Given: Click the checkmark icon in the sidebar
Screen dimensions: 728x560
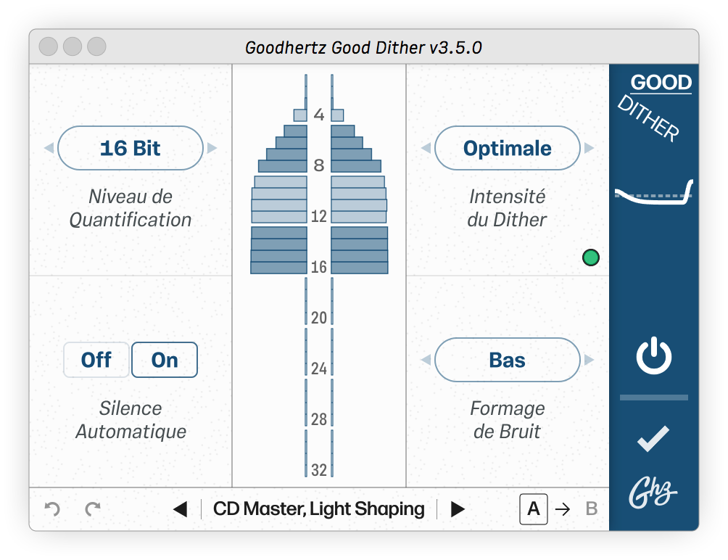Looking at the screenshot, I should click(653, 439).
